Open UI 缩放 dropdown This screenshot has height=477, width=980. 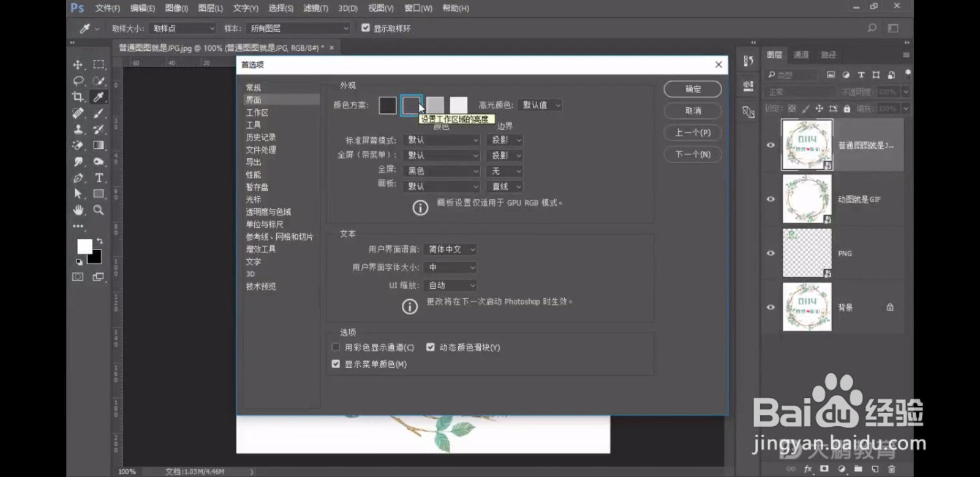point(450,285)
